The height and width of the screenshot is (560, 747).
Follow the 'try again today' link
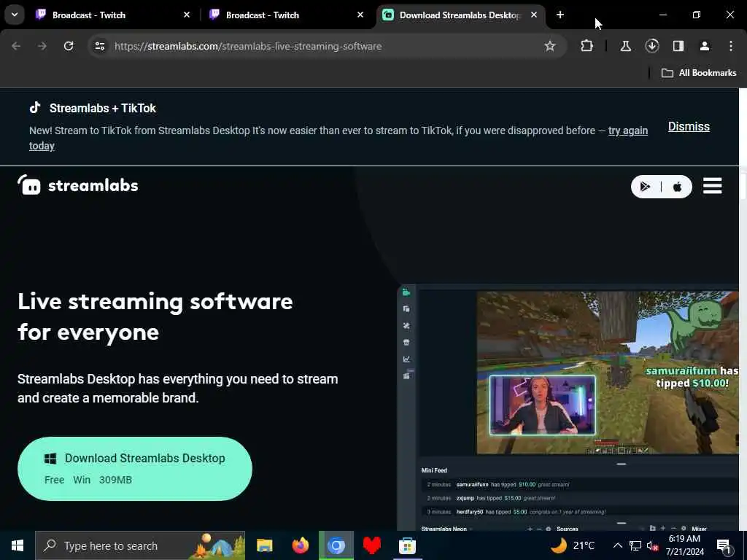[x=628, y=131]
